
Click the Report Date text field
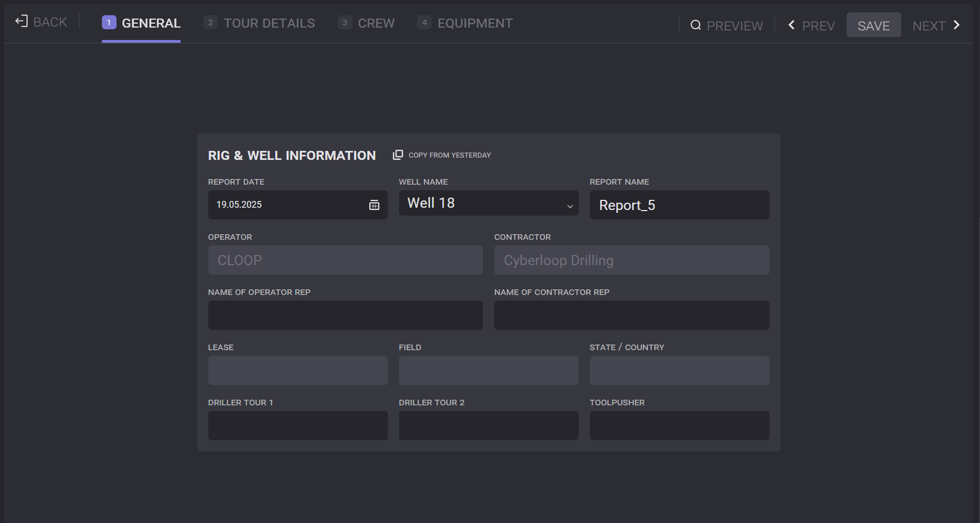click(x=284, y=205)
